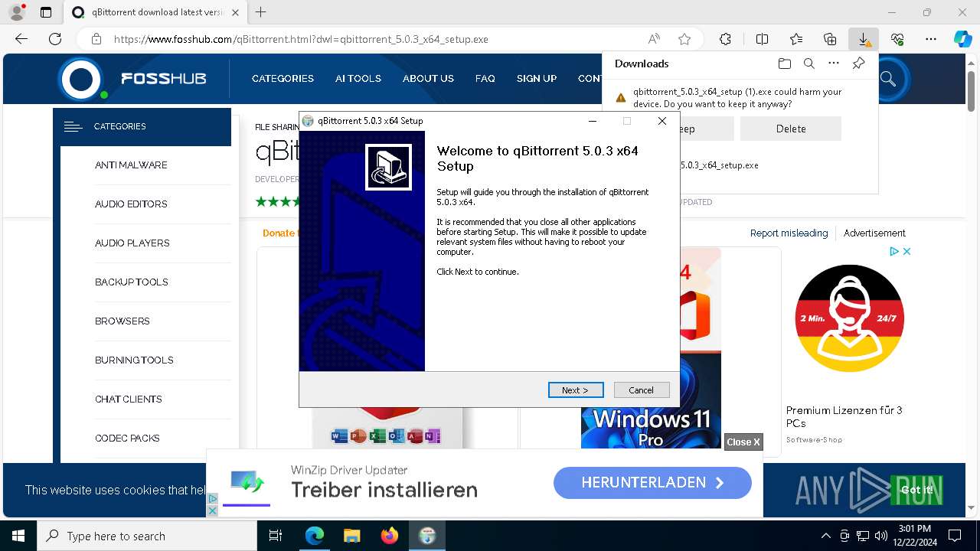
Task: Open the AI TOOLS nav item
Action: pyautogui.click(x=358, y=78)
